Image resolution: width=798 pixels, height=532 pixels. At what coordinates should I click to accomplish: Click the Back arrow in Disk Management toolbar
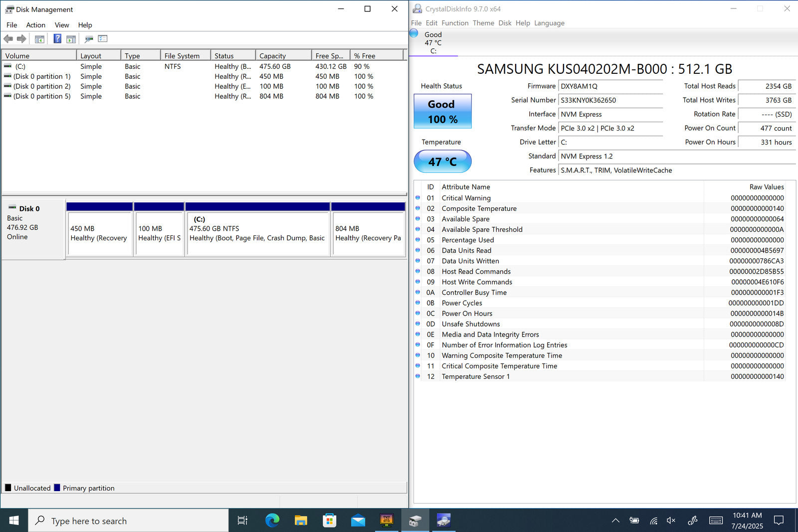coord(8,39)
